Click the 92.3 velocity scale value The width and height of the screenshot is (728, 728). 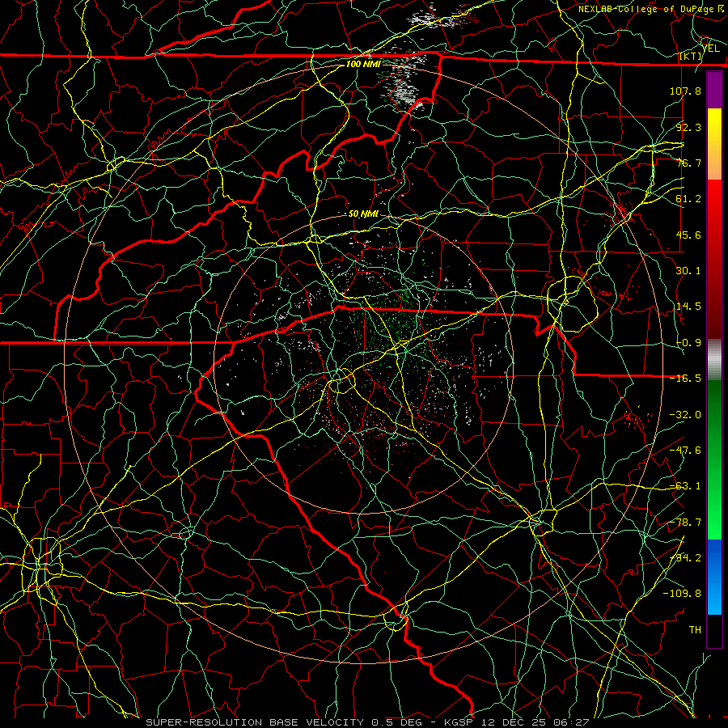(688, 127)
